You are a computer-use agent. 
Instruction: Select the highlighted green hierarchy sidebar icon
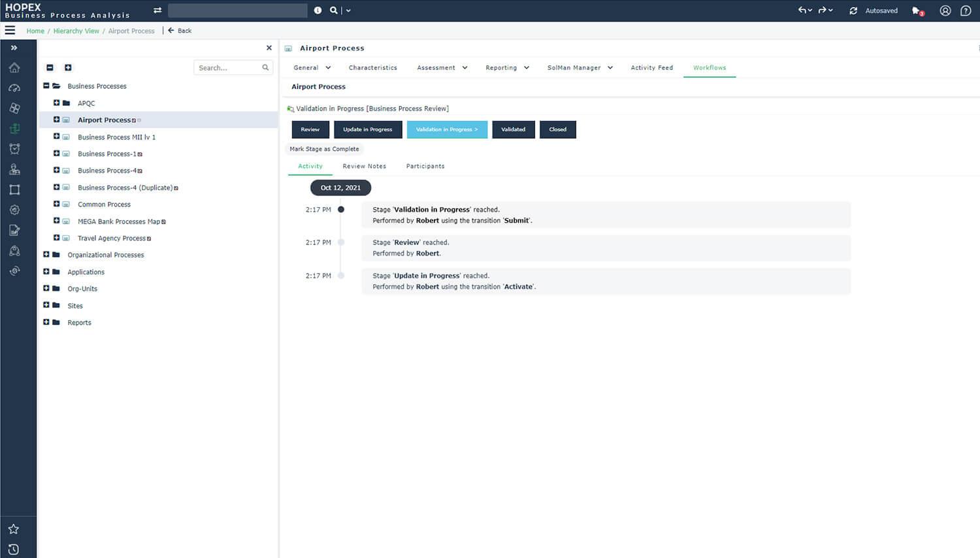click(x=14, y=129)
